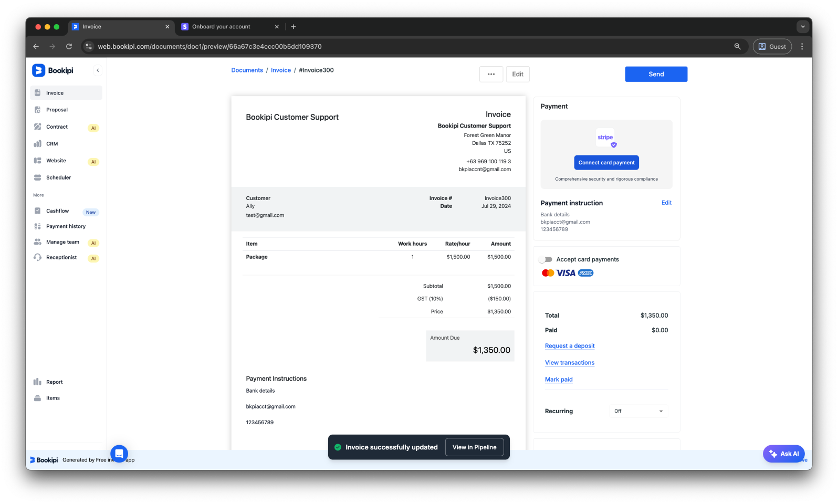The image size is (838, 504).
Task: Click Mark paid link
Action: pyautogui.click(x=559, y=380)
